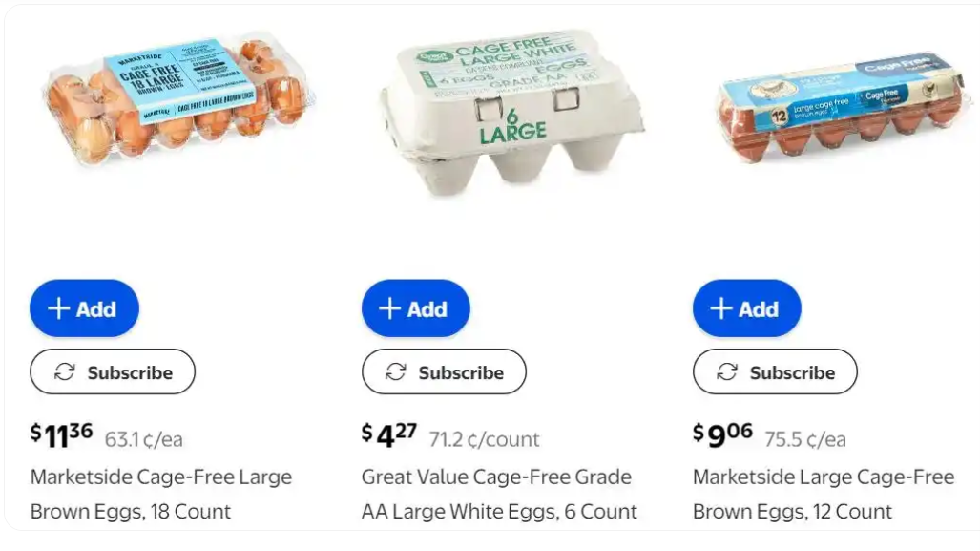The width and height of the screenshot is (980, 551).
Task: Subscribe to Great Value 6 Count eggs
Action: 444,372
